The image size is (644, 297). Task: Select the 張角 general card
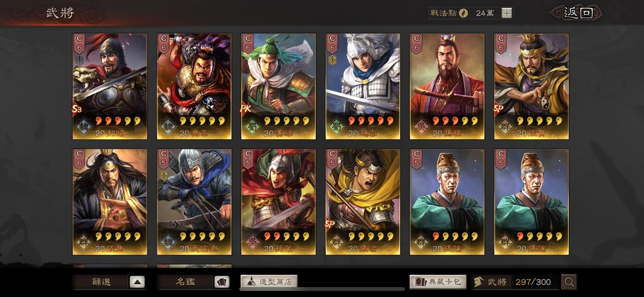click(x=110, y=201)
